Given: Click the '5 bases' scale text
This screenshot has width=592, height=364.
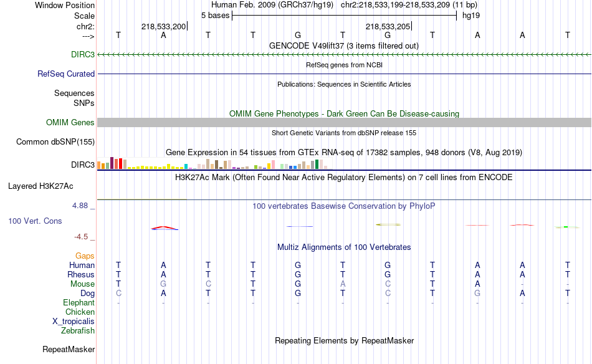Looking at the screenshot, I should [x=215, y=16].
